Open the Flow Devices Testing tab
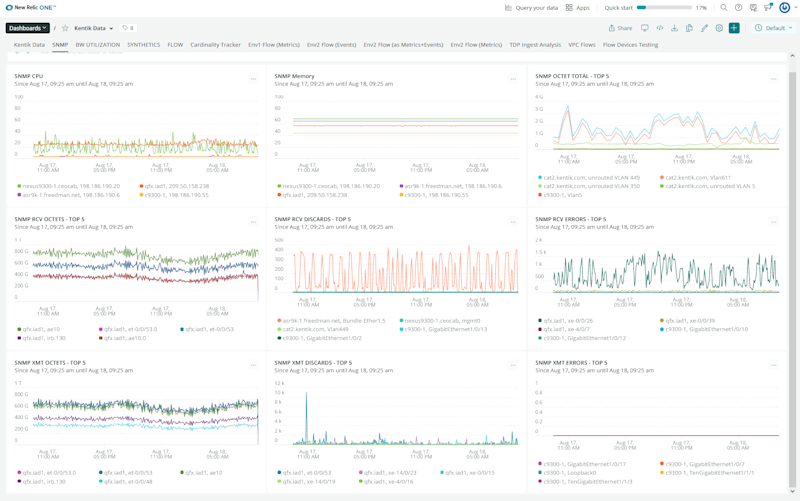 [x=630, y=45]
